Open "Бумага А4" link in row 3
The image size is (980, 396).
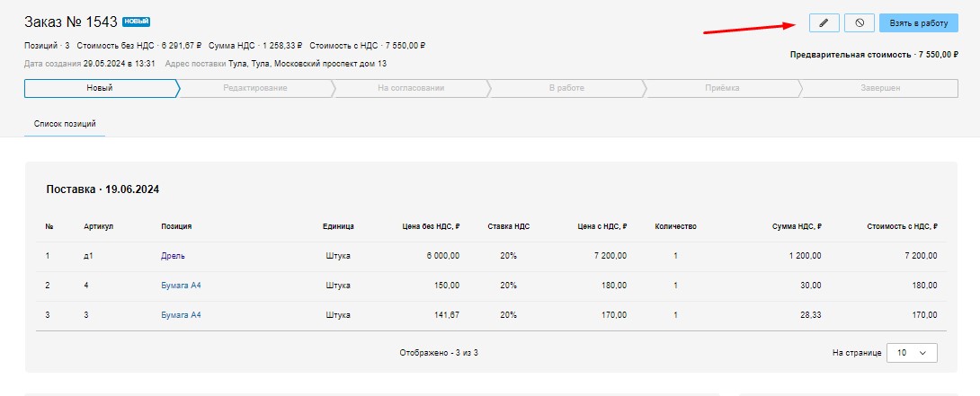coord(181,315)
